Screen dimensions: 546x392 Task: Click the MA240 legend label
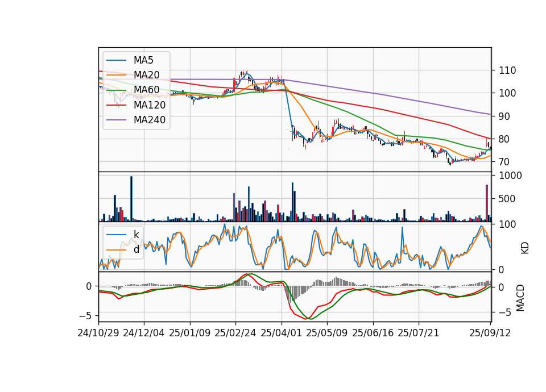(150, 120)
